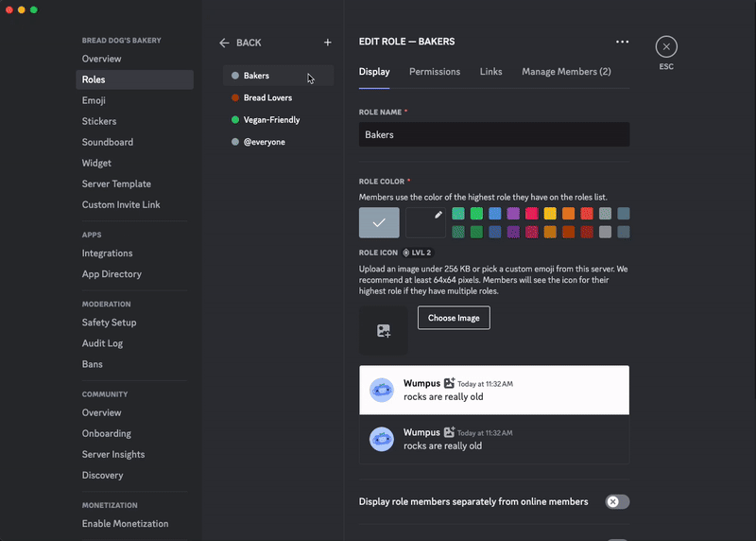This screenshot has width=756, height=541.
Task: Switch to the Links tab
Action: (490, 72)
